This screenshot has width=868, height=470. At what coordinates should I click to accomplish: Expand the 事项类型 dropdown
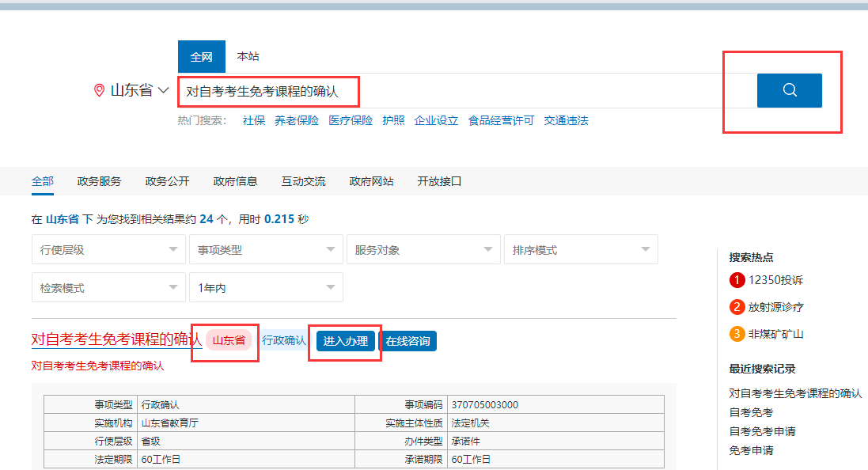265,250
